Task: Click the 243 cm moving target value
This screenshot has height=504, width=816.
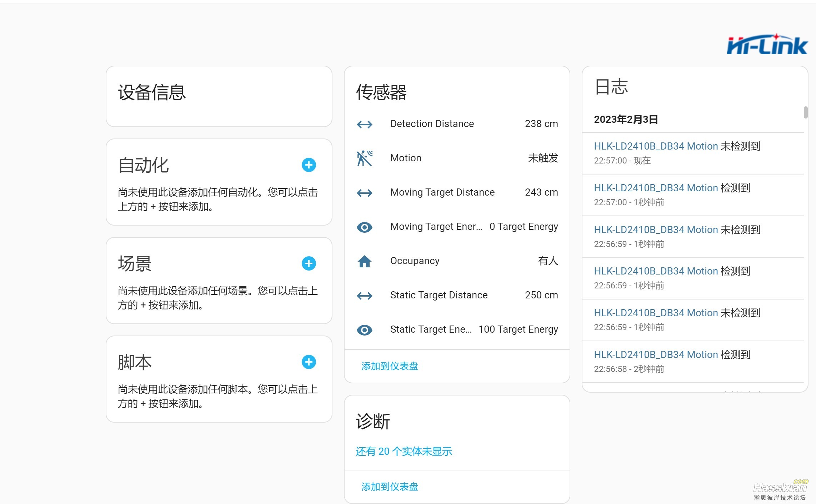Action: 541,192
